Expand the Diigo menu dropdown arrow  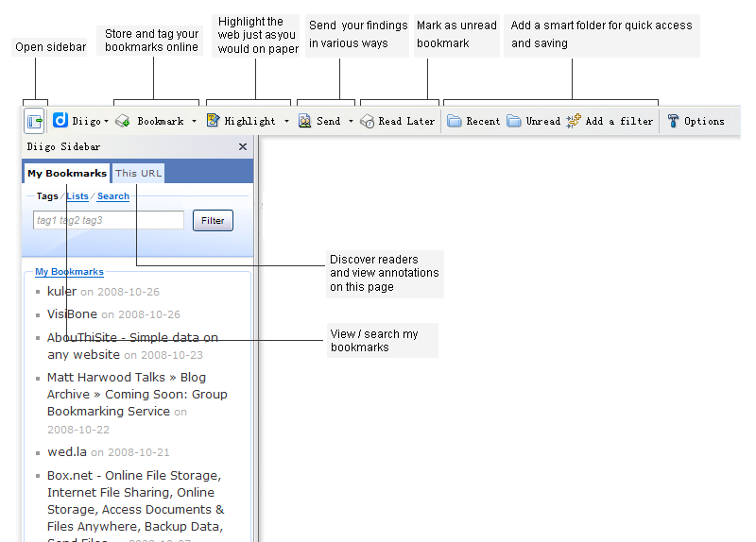pos(106,122)
